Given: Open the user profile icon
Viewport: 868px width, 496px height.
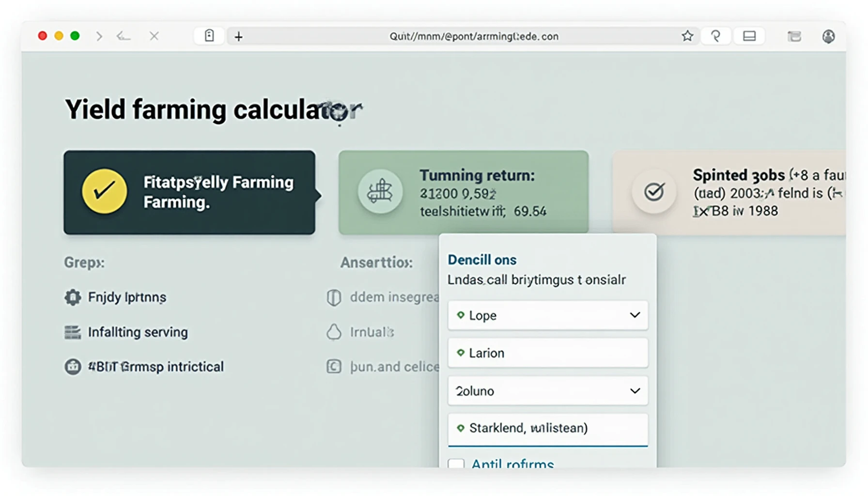Looking at the screenshot, I should 829,36.
